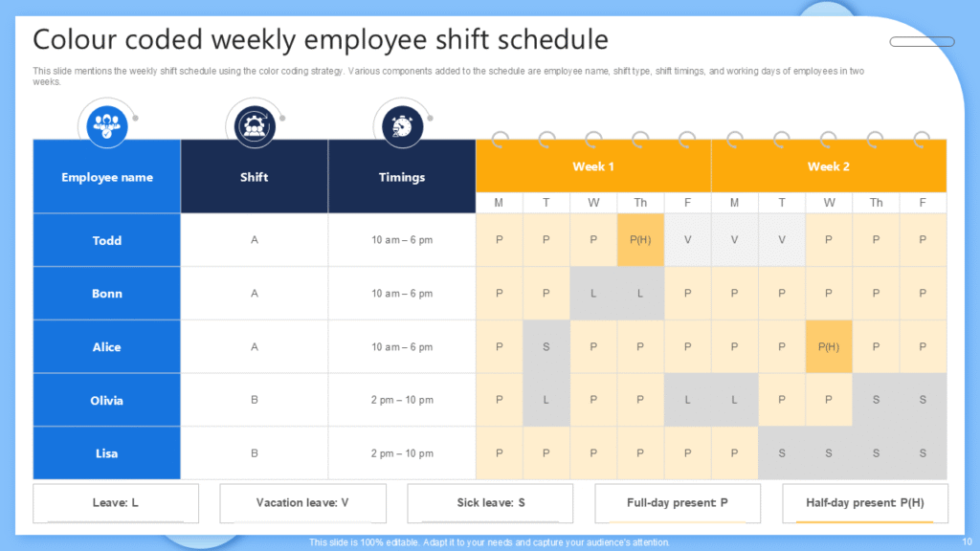Click Bonn's 10 am – 6 pm timing cell

[402, 294]
